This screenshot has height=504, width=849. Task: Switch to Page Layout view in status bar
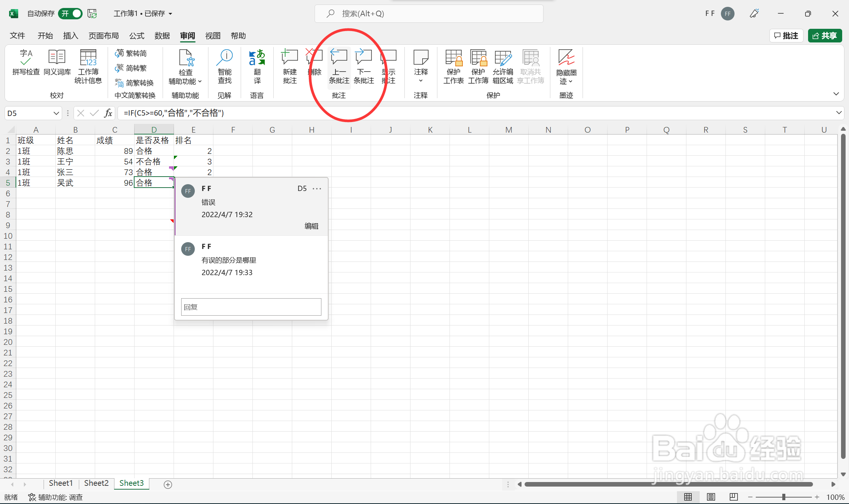click(x=711, y=497)
